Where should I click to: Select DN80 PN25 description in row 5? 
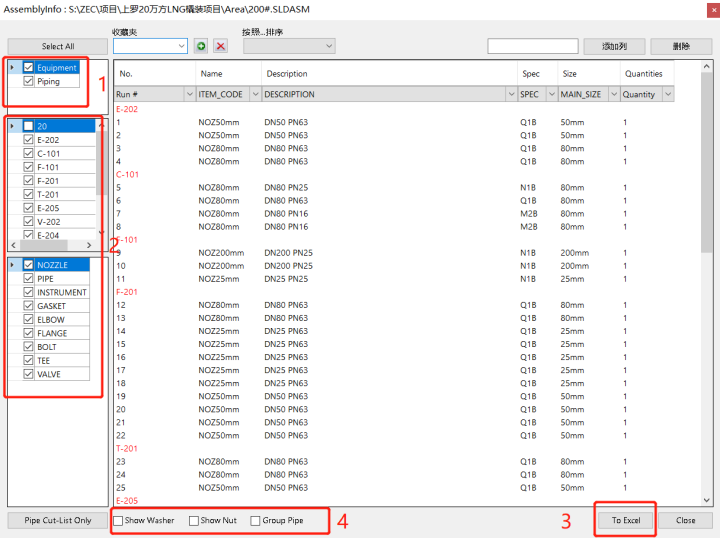[x=286, y=188]
